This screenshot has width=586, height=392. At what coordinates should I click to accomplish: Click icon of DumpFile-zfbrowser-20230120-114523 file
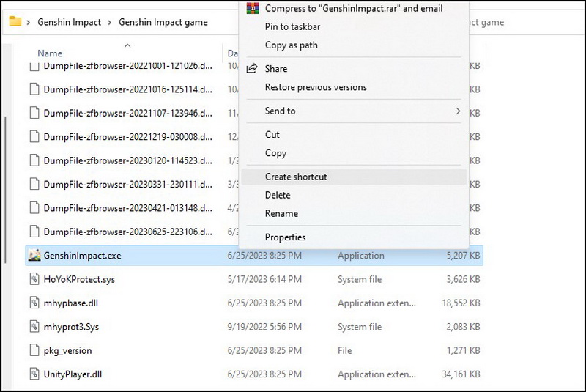[x=34, y=160]
